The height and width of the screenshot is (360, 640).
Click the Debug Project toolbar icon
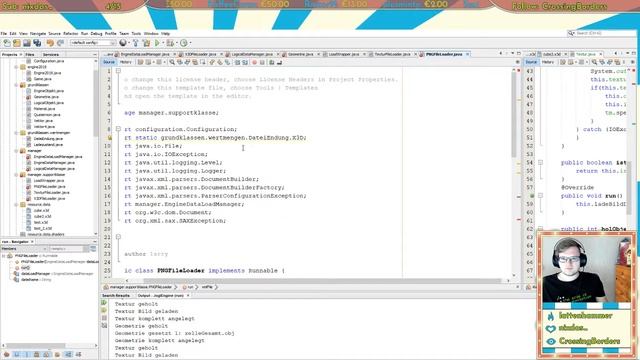(x=170, y=43)
